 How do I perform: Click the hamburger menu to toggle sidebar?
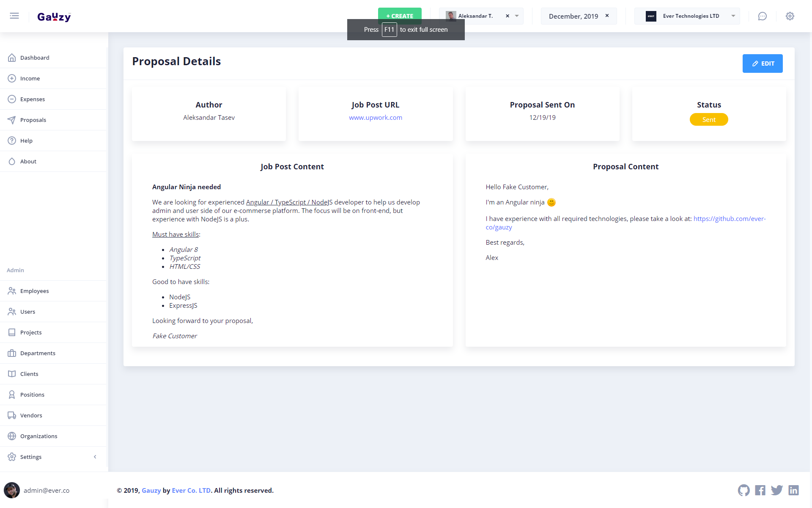point(14,16)
